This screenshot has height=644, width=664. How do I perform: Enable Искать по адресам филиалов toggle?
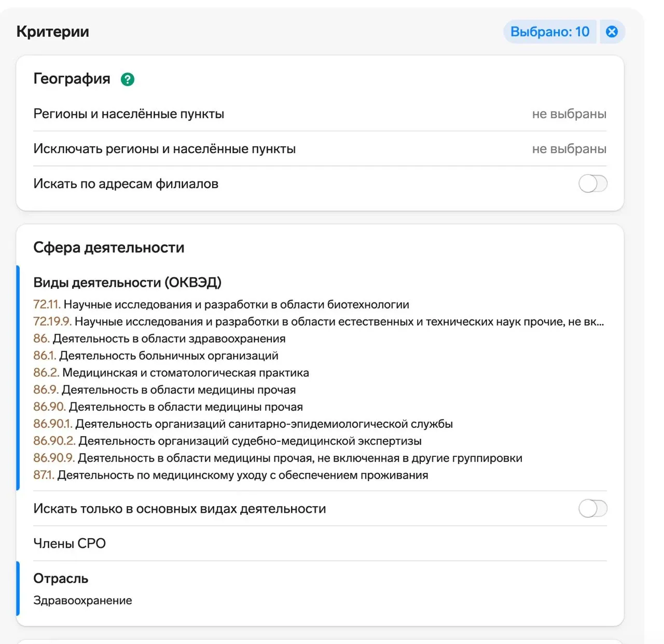pyautogui.click(x=592, y=184)
